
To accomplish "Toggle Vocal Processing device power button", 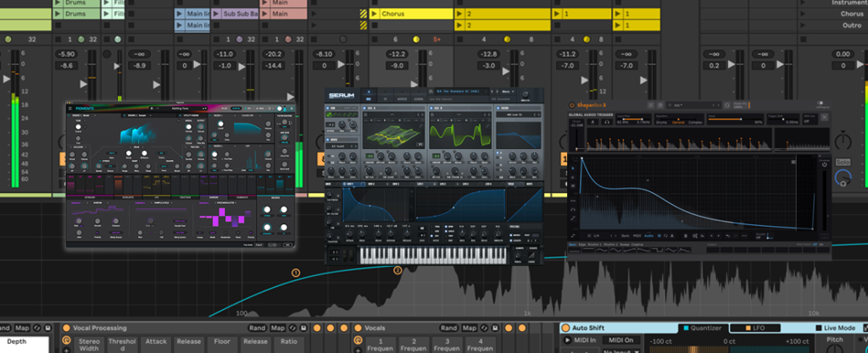I will coord(66,328).
